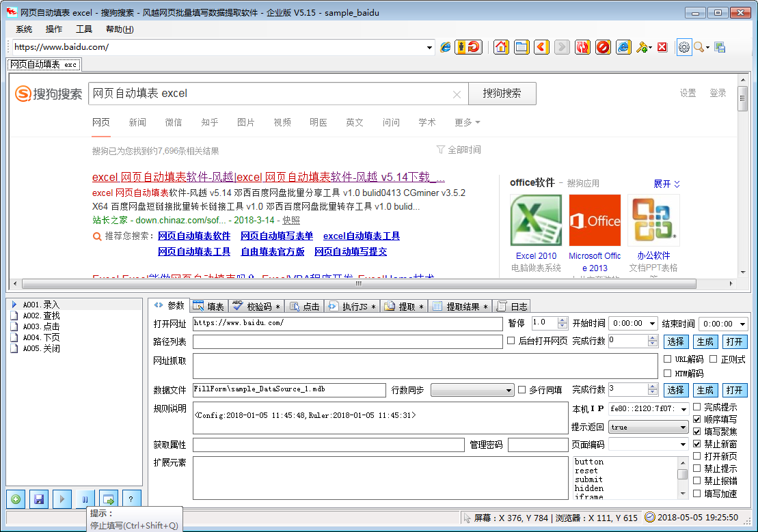This screenshot has height=532, width=758.
Task: Open the 工具 menu
Action: point(83,29)
